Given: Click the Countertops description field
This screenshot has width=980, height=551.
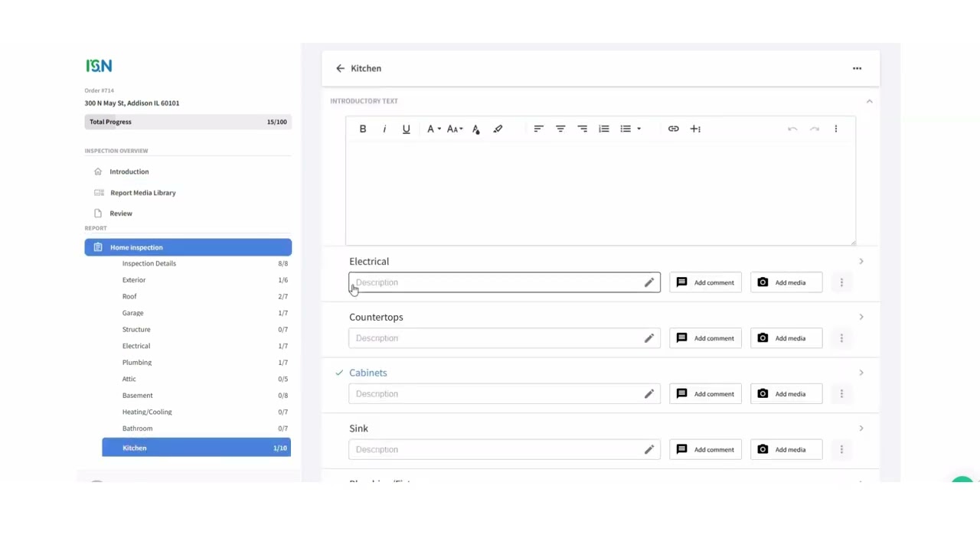Looking at the screenshot, I should tap(505, 338).
